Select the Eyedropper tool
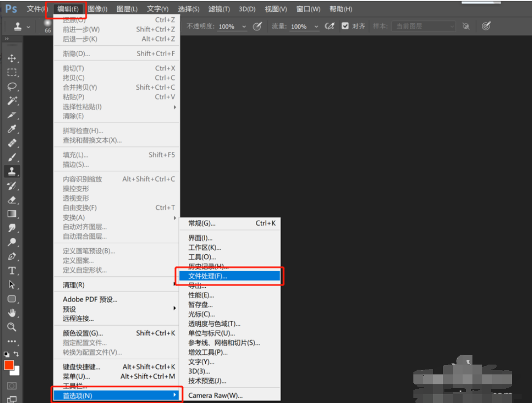The image size is (532, 403). pyautogui.click(x=12, y=129)
